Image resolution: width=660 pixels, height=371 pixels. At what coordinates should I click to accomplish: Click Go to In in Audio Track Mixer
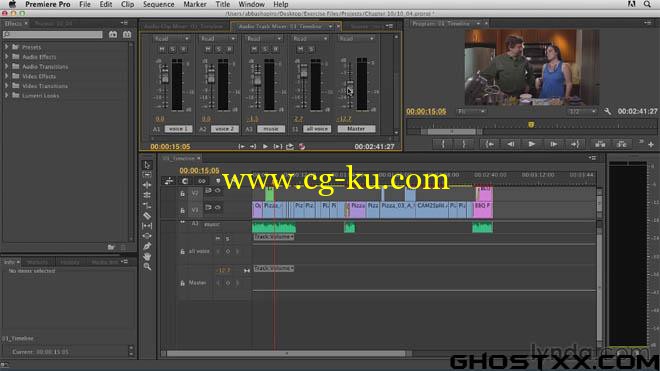pos(241,147)
